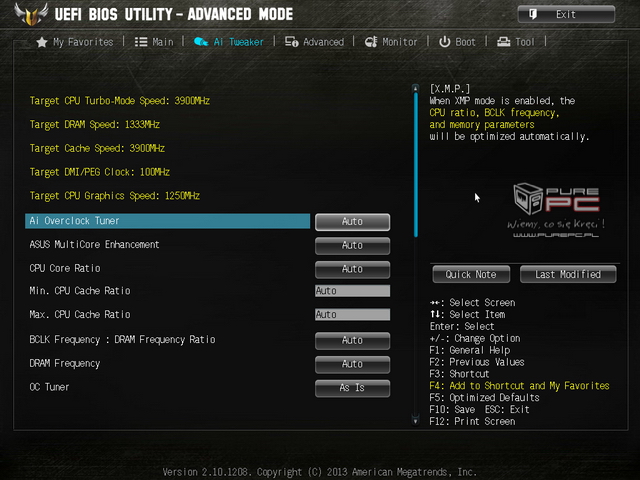Screen dimensions: 640x480
Task: Click the Min. CPU Cache Ratio field
Action: pos(352,291)
